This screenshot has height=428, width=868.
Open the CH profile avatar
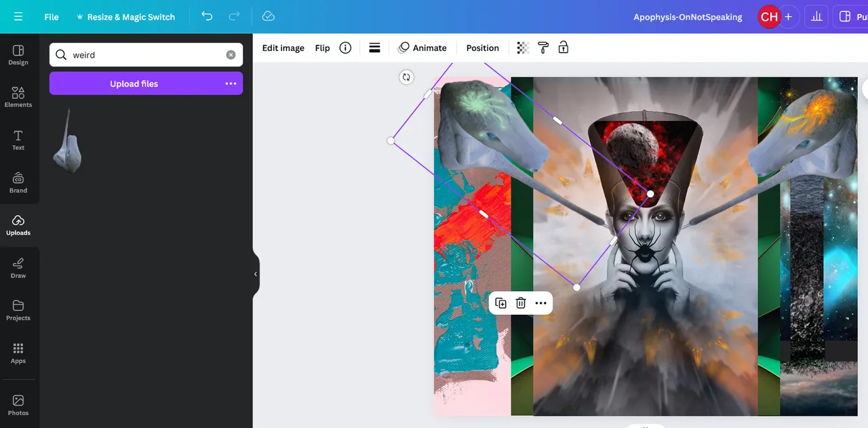tap(769, 17)
